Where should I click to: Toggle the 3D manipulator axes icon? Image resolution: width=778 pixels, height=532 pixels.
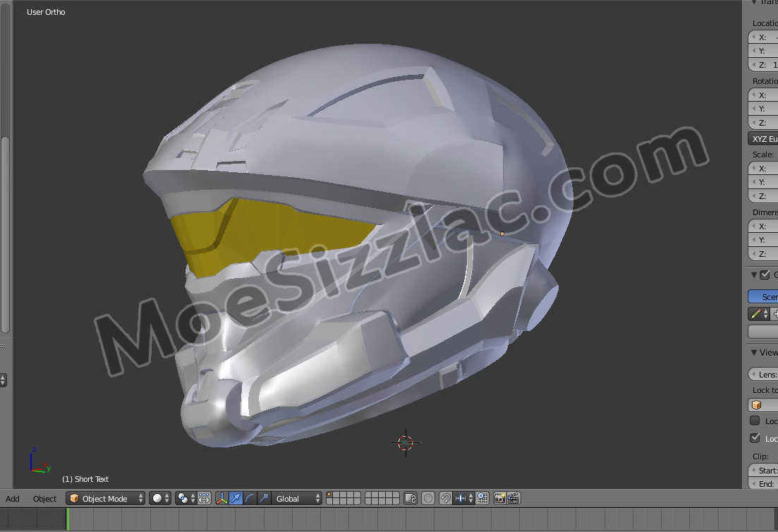click(x=221, y=498)
